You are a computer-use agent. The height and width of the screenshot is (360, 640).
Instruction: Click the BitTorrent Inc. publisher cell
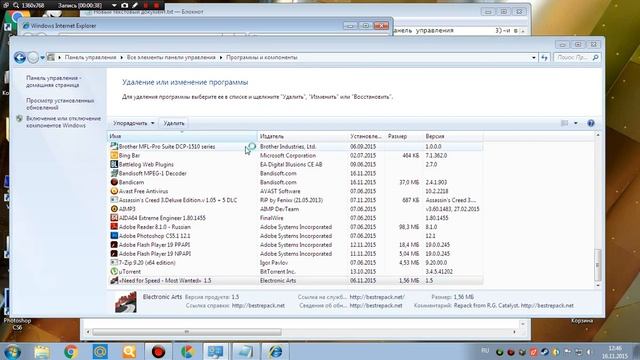[278, 271]
